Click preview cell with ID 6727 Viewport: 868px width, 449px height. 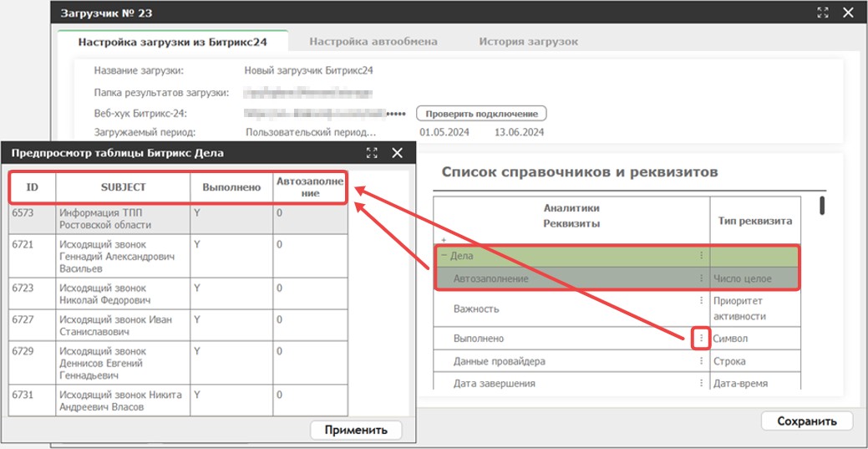[x=33, y=325]
